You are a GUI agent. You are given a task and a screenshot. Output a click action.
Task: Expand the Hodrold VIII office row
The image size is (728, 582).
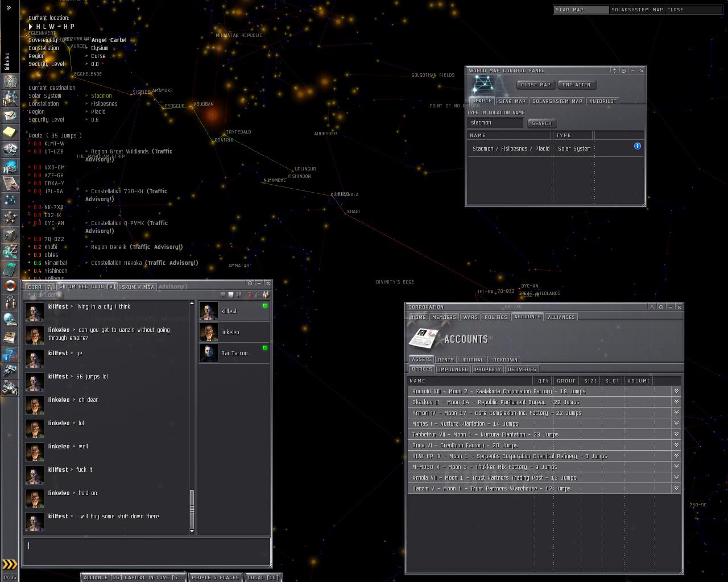pyautogui.click(x=676, y=391)
